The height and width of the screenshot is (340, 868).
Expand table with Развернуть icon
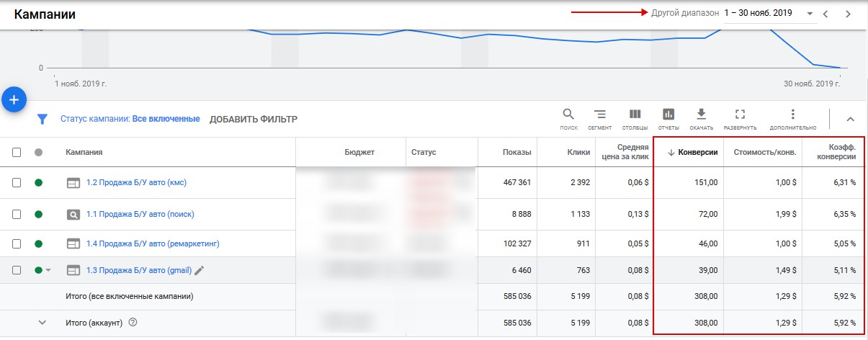(740, 117)
